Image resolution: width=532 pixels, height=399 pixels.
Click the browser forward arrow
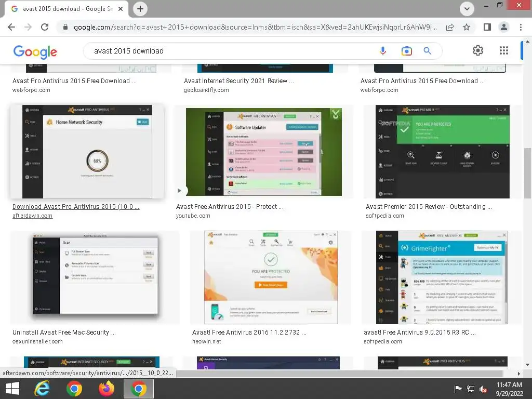pos(28,27)
